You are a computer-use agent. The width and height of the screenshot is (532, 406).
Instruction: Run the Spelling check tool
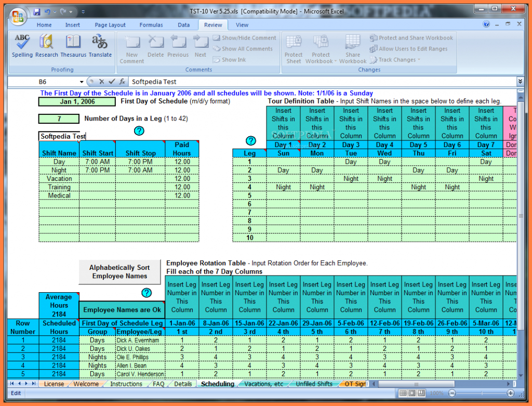pos(22,45)
